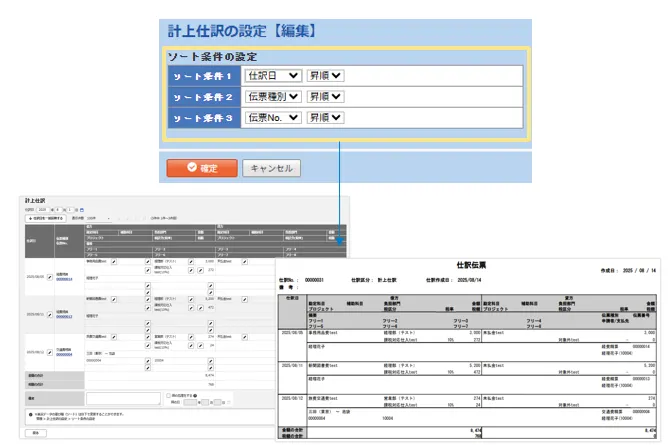Open the sort settings icon at the table header's right edge

(338, 241)
